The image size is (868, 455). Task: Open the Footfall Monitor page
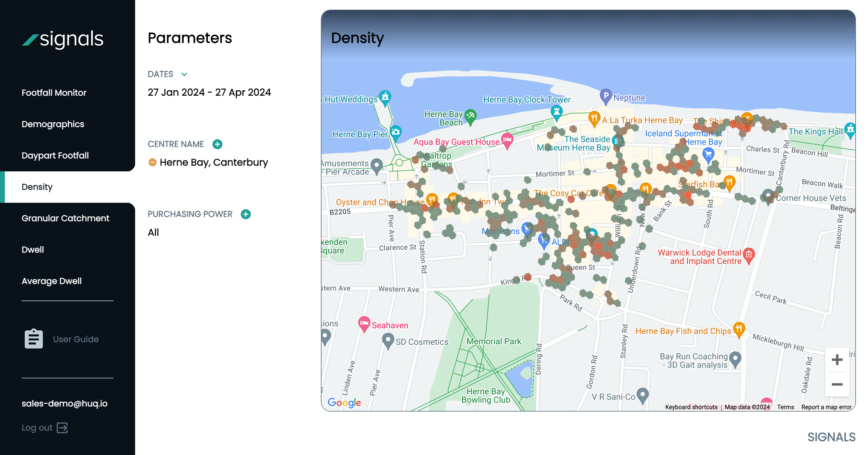point(54,93)
